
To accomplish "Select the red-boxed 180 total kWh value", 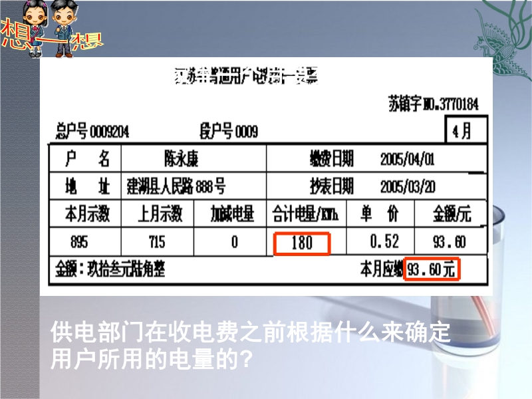I will 302,243.
